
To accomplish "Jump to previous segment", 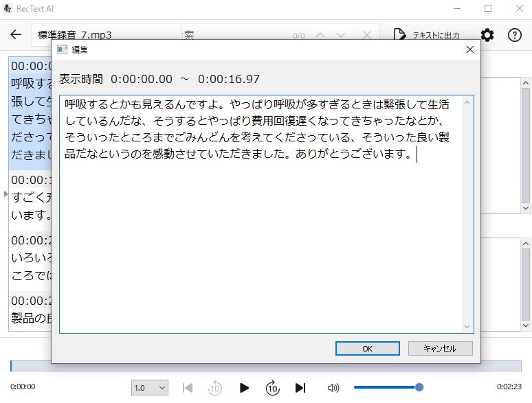I will [x=188, y=388].
